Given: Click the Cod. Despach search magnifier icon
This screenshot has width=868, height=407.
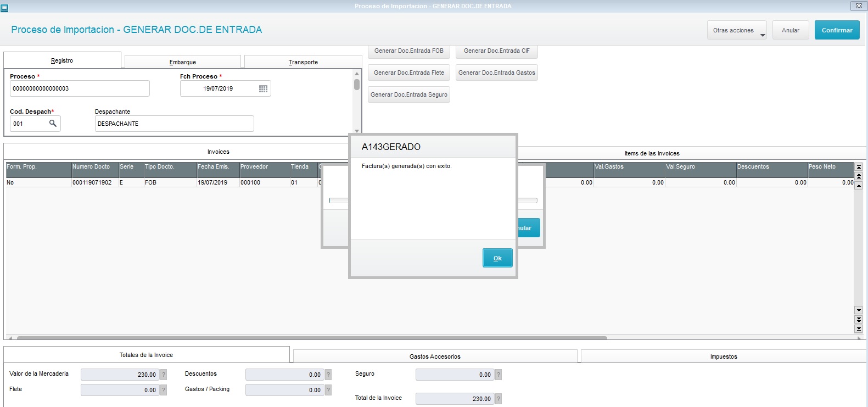Looking at the screenshot, I should pos(53,124).
